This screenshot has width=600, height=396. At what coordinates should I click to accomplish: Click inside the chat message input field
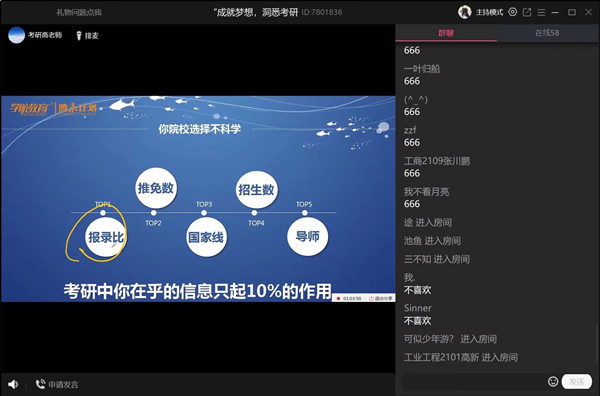(473, 381)
